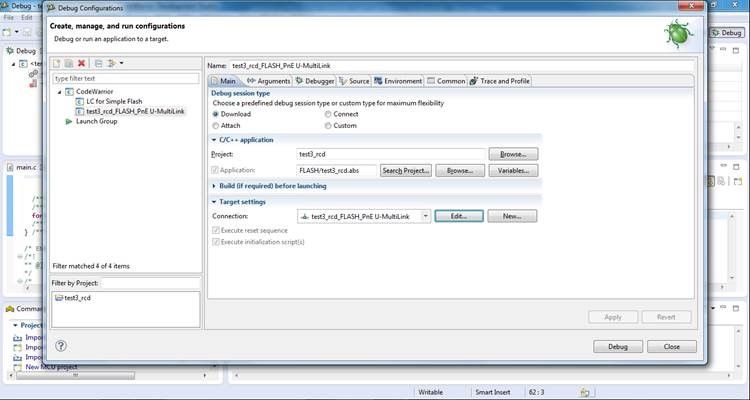The image size is (750, 400).
Task: Open the Connection dropdown list
Action: click(x=425, y=216)
